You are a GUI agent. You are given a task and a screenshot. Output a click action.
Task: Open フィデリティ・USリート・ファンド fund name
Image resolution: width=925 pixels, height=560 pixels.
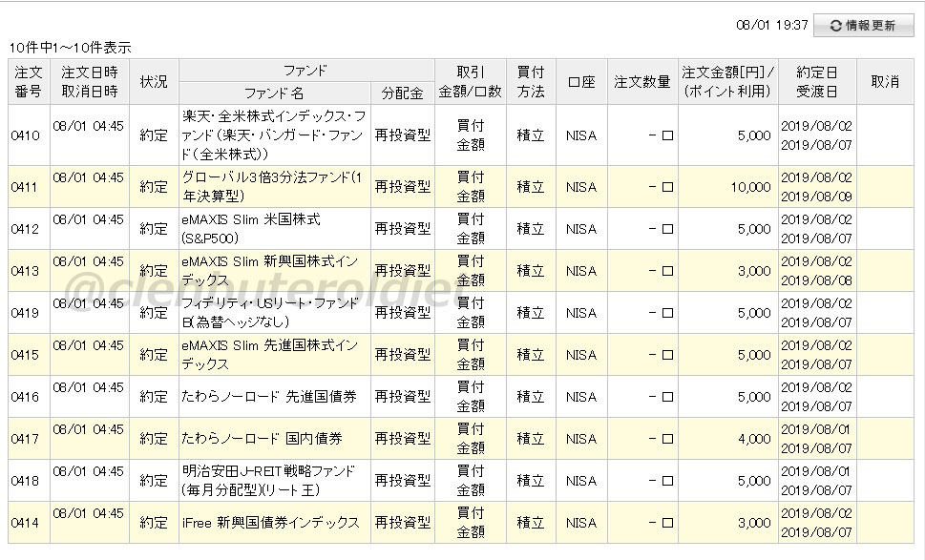[269, 312]
